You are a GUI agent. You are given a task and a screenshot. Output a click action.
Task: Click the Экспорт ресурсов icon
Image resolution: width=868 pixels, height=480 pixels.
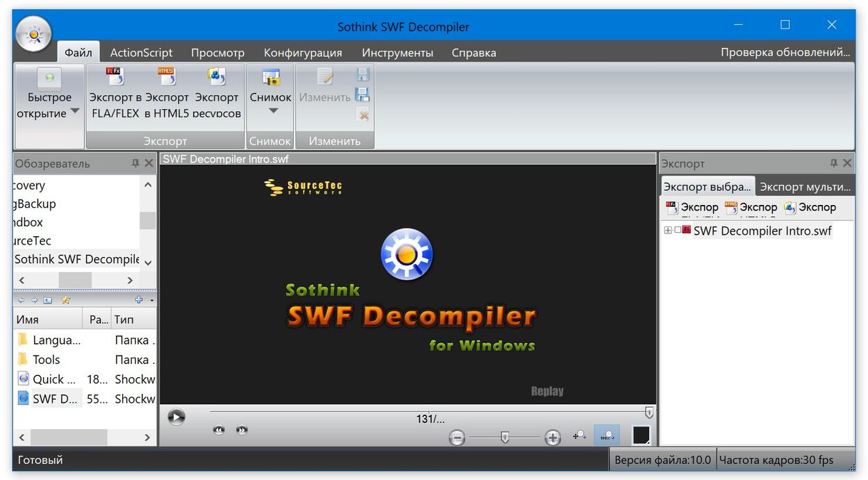pyautogui.click(x=217, y=76)
